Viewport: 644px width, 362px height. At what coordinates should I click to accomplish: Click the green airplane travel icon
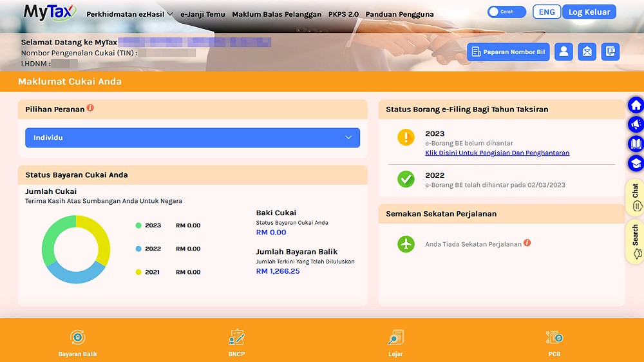(x=406, y=243)
